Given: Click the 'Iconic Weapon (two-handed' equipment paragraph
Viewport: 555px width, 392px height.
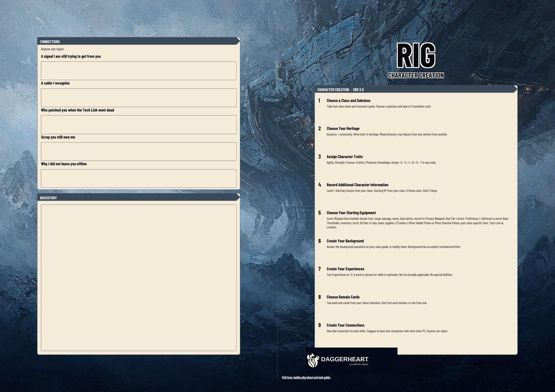Looking at the screenshot, I should pos(418,223).
